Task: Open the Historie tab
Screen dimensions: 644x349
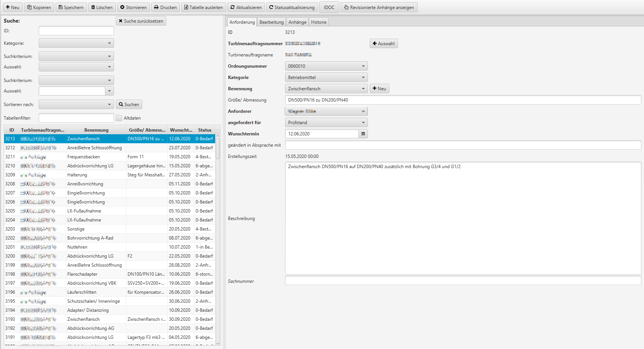Action: [x=319, y=22]
